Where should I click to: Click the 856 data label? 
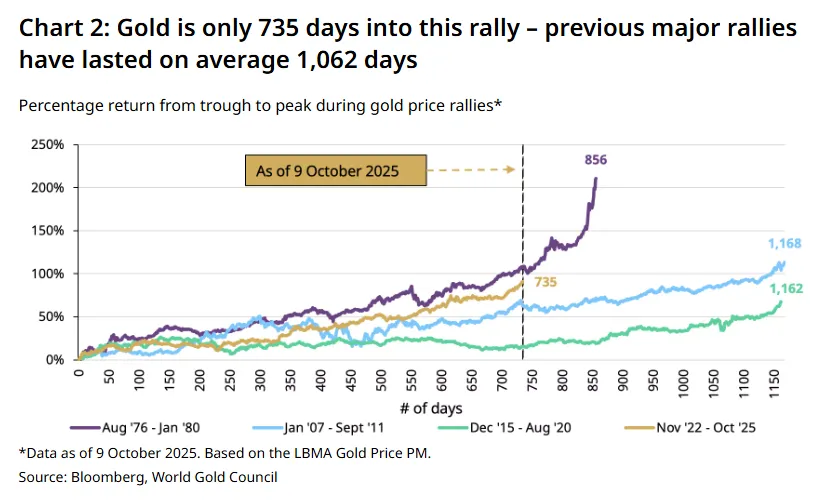(597, 160)
